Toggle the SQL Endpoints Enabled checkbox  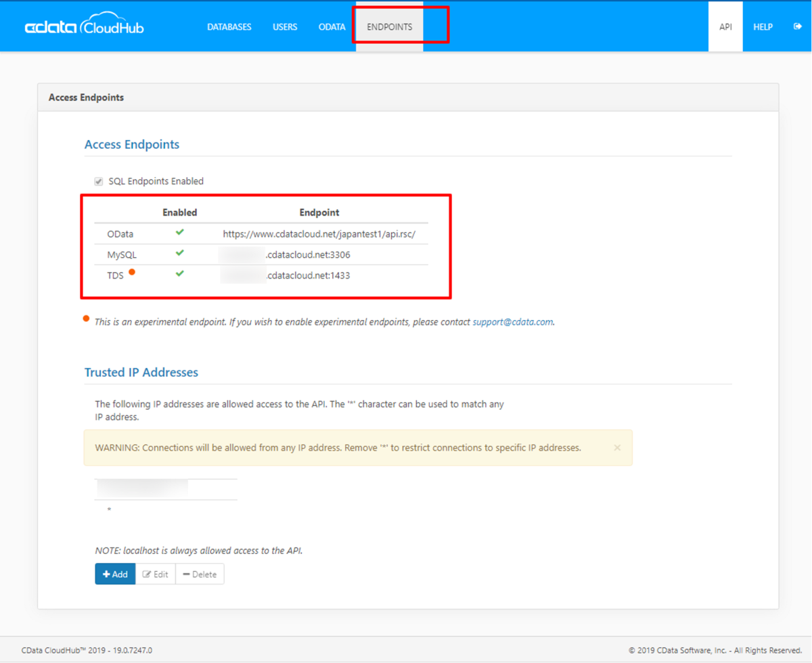99,181
